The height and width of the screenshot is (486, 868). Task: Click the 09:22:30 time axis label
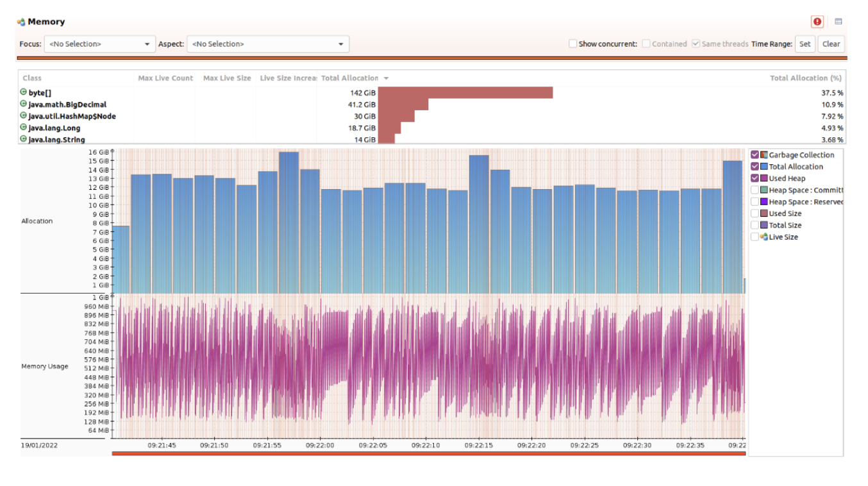point(637,445)
